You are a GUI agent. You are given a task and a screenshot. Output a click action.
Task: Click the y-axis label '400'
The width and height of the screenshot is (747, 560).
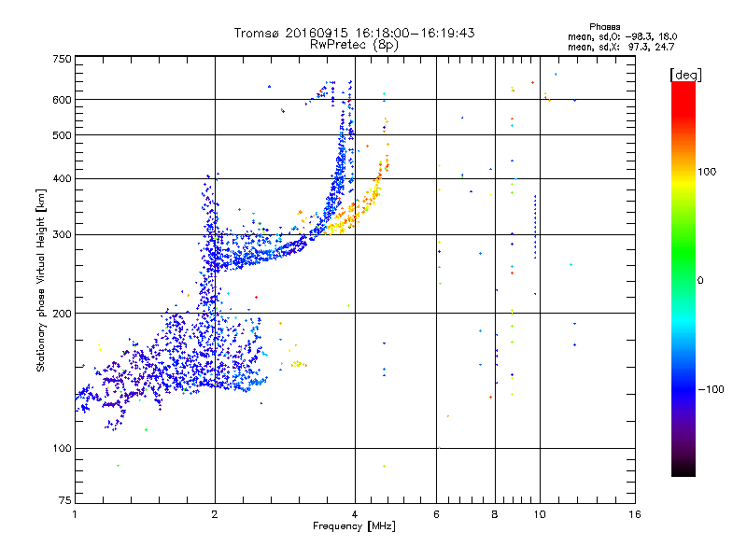pyautogui.click(x=62, y=179)
